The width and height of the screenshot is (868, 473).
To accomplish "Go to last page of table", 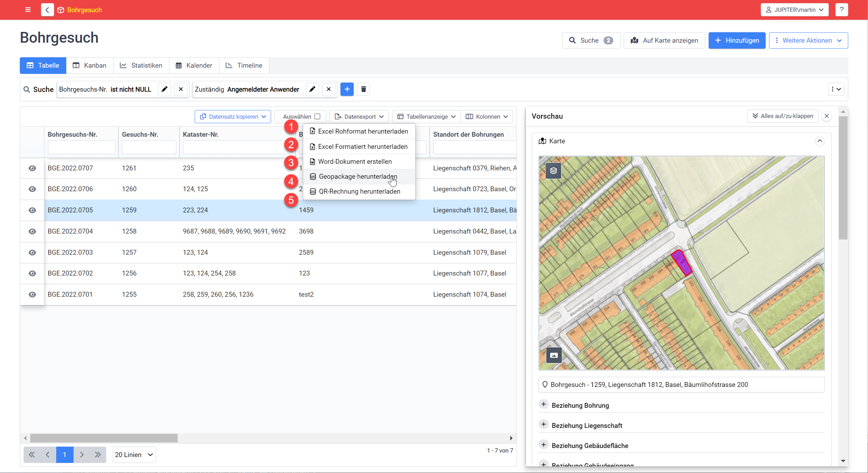I will (x=98, y=455).
